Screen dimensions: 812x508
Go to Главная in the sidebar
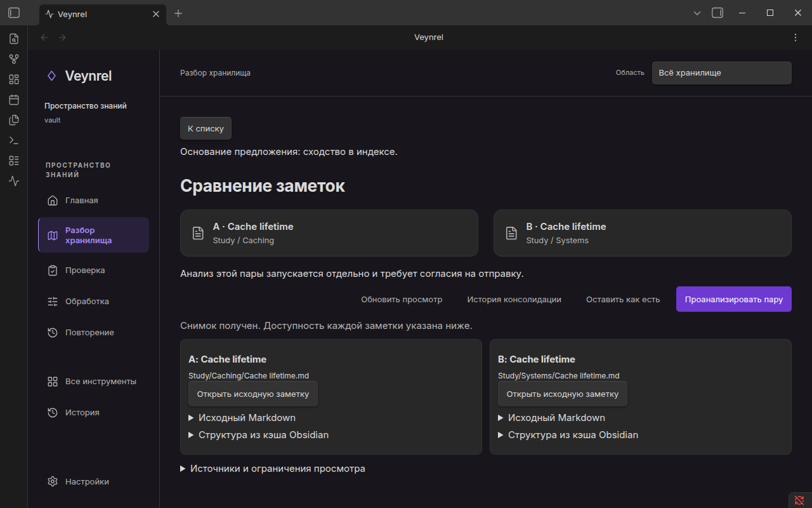[x=93, y=201]
